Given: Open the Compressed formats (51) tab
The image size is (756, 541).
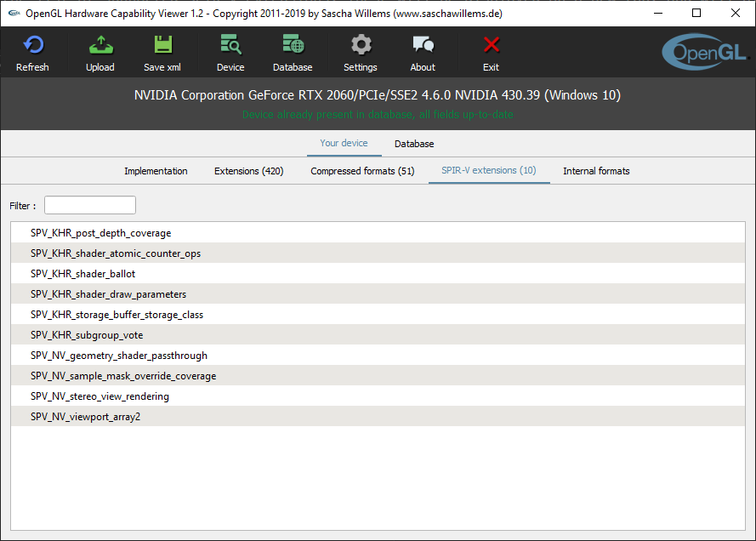Looking at the screenshot, I should (x=362, y=171).
